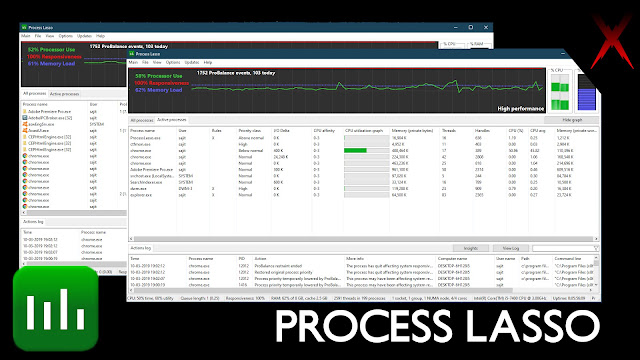
Task: Select the dwm.exe row
Action: tap(363, 189)
